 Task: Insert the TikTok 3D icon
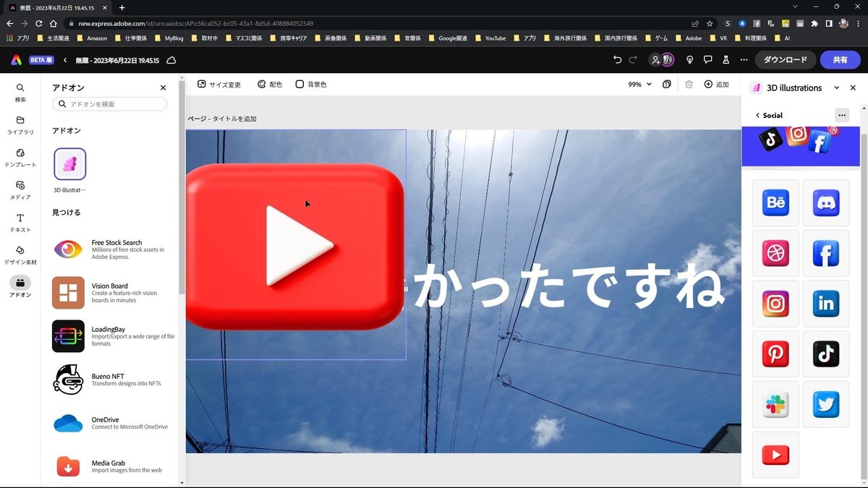coord(826,354)
